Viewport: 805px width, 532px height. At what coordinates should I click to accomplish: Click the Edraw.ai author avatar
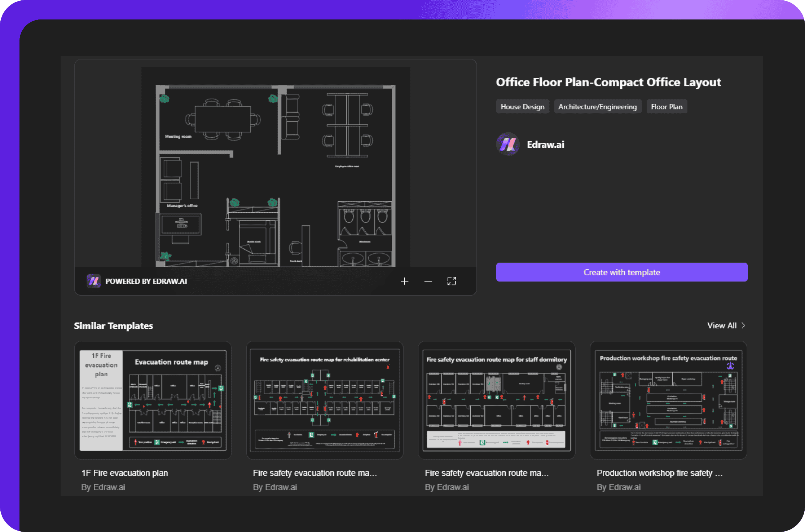[x=508, y=144]
